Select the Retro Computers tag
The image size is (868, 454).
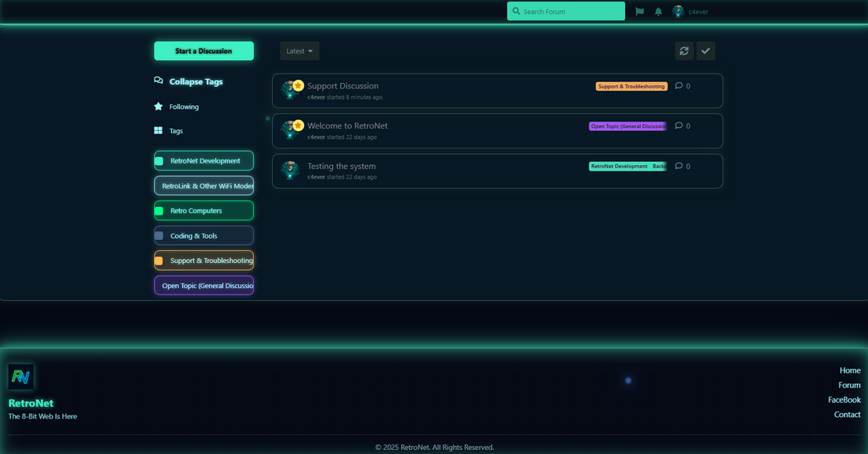[204, 210]
